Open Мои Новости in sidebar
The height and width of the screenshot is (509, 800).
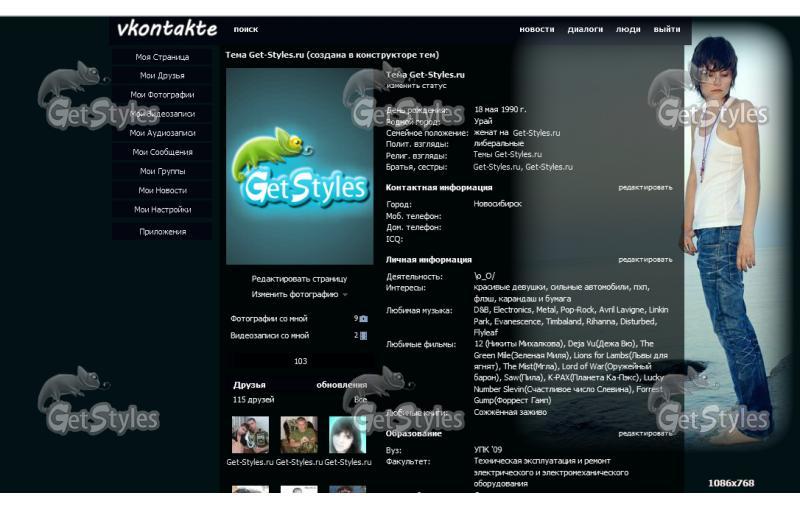coord(162,190)
